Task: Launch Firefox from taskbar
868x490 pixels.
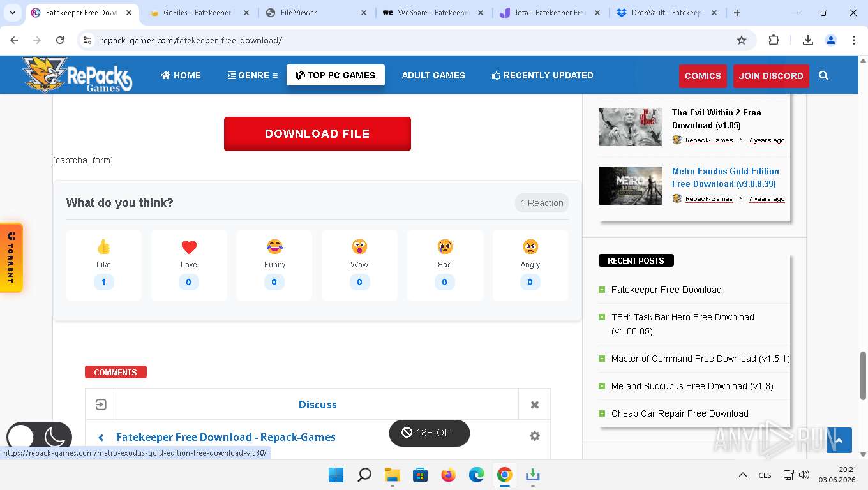Action: click(x=449, y=475)
